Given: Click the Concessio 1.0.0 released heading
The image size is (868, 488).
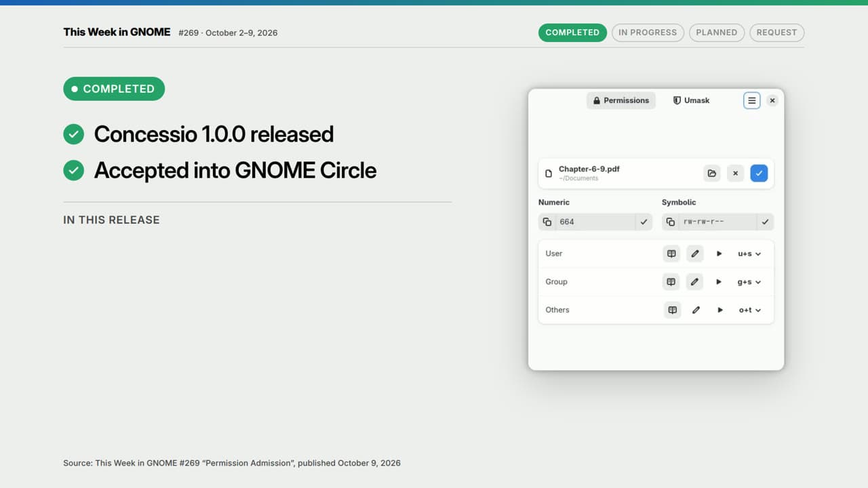Looking at the screenshot, I should [x=214, y=134].
